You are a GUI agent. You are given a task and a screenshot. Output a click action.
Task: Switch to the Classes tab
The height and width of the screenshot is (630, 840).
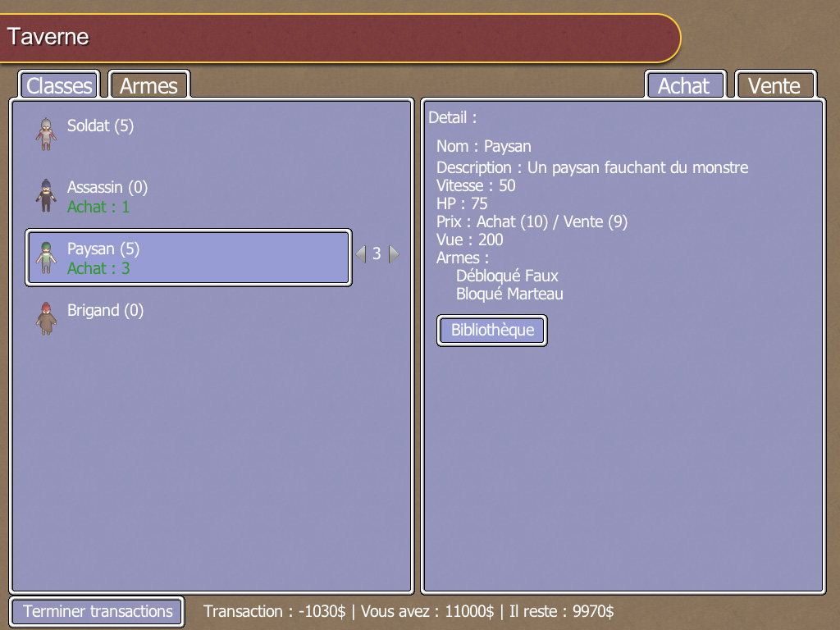pos(59,85)
